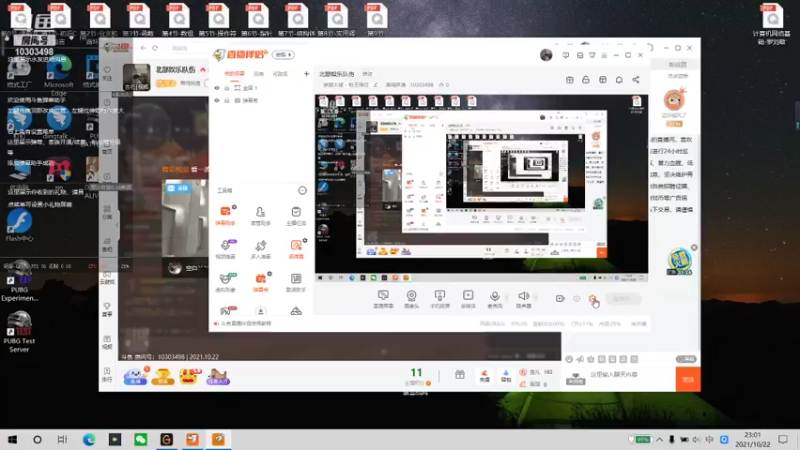This screenshot has width=800, height=450.
Task: Click the 修改 button beside the room title
Action: coord(367,74)
